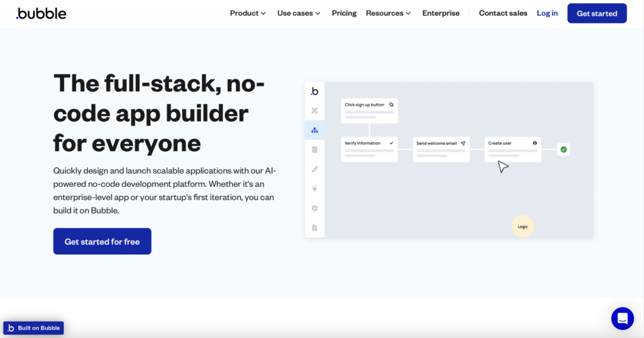This screenshot has height=338, width=644.
Task: Select the Send welcome email workflow card
Action: 441,149
